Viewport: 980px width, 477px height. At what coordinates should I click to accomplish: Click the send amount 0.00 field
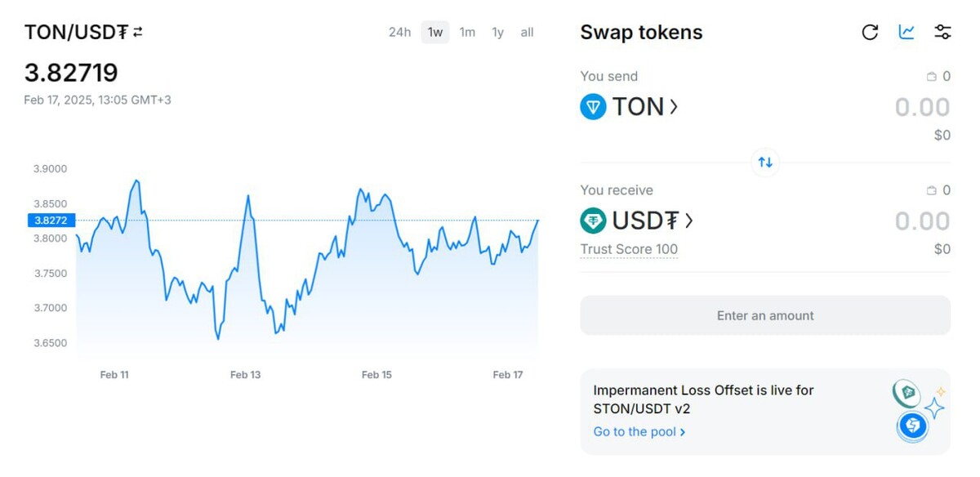point(922,107)
